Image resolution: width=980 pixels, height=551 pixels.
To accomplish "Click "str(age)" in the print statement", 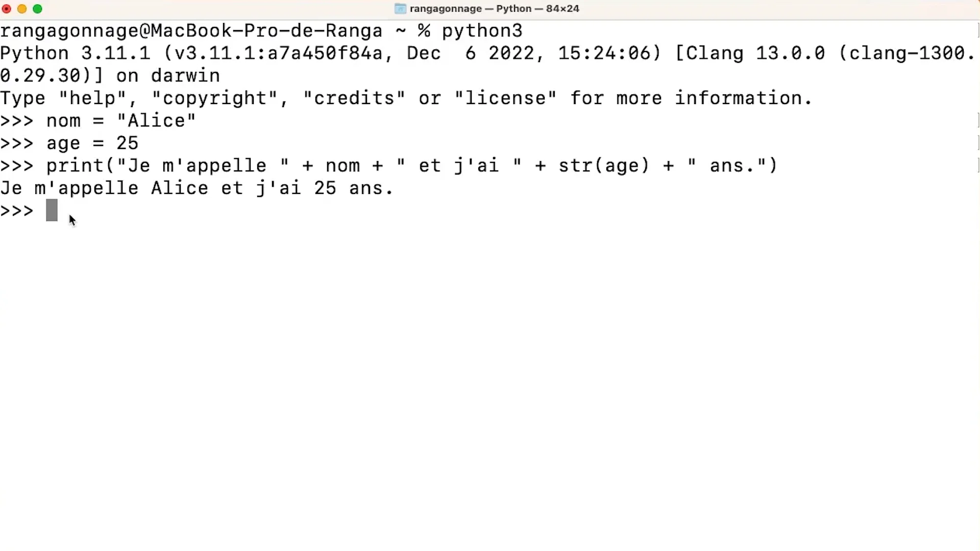I will (604, 166).
